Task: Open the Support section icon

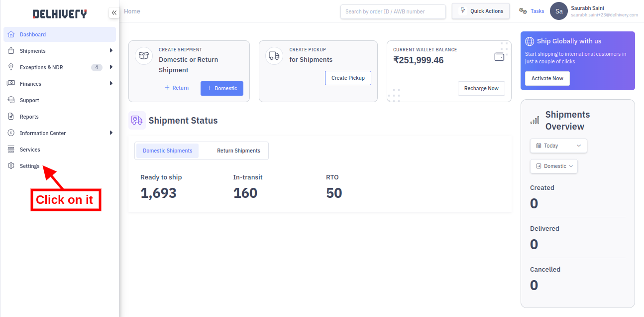Action: tap(10, 100)
